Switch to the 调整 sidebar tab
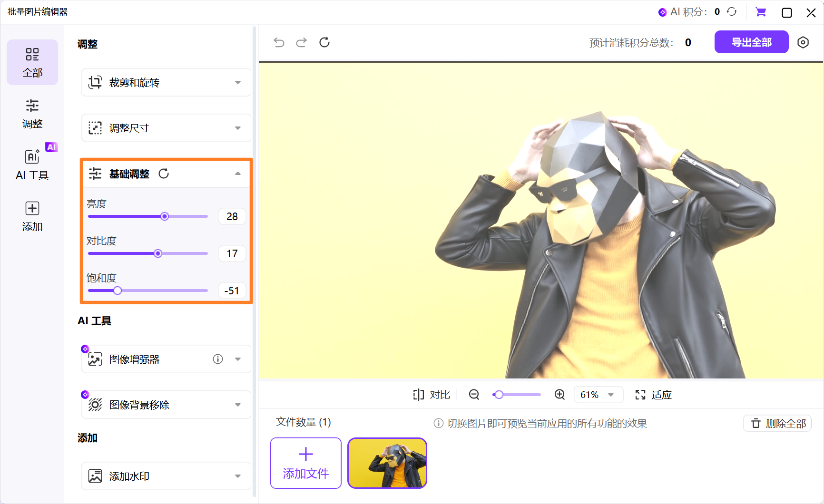824x504 pixels. (32, 114)
